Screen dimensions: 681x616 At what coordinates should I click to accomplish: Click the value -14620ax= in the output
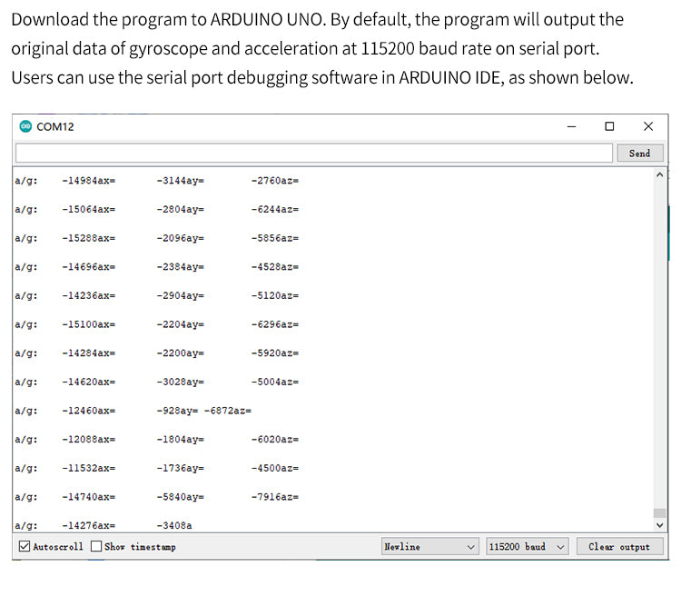coord(89,383)
